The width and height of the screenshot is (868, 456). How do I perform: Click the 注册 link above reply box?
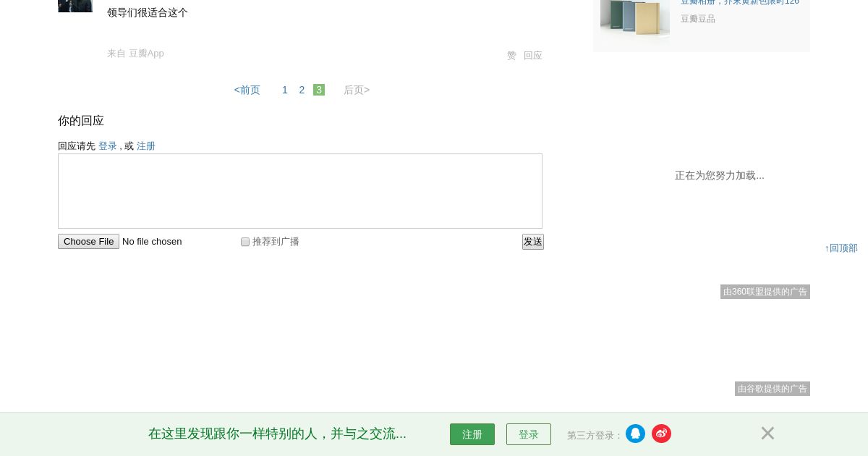click(146, 145)
